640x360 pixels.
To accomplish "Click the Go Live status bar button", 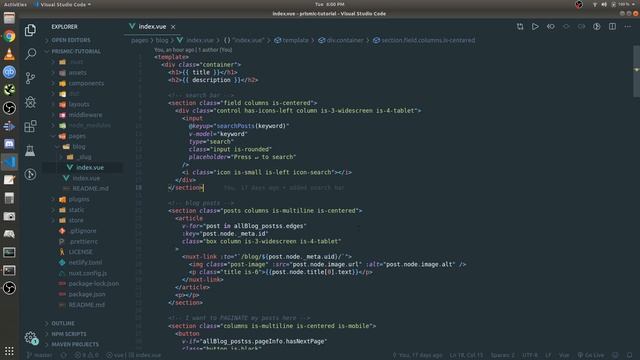I will (x=591, y=356).
